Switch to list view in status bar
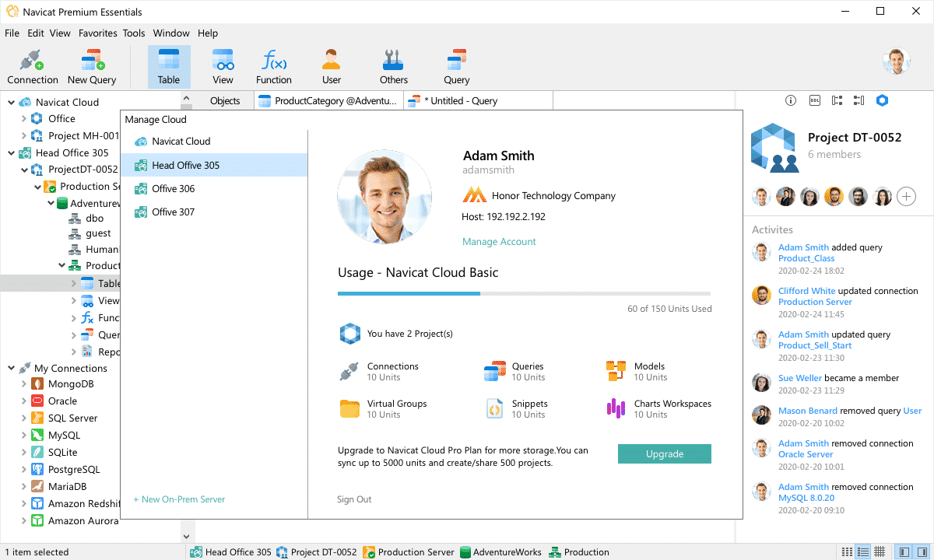The width and height of the screenshot is (934, 560). pos(863,552)
